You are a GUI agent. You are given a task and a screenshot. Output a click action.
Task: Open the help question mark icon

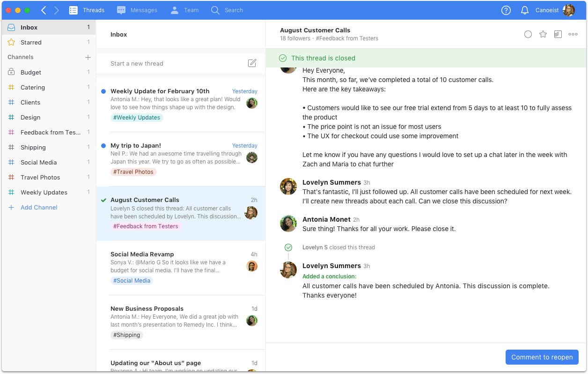coord(506,10)
